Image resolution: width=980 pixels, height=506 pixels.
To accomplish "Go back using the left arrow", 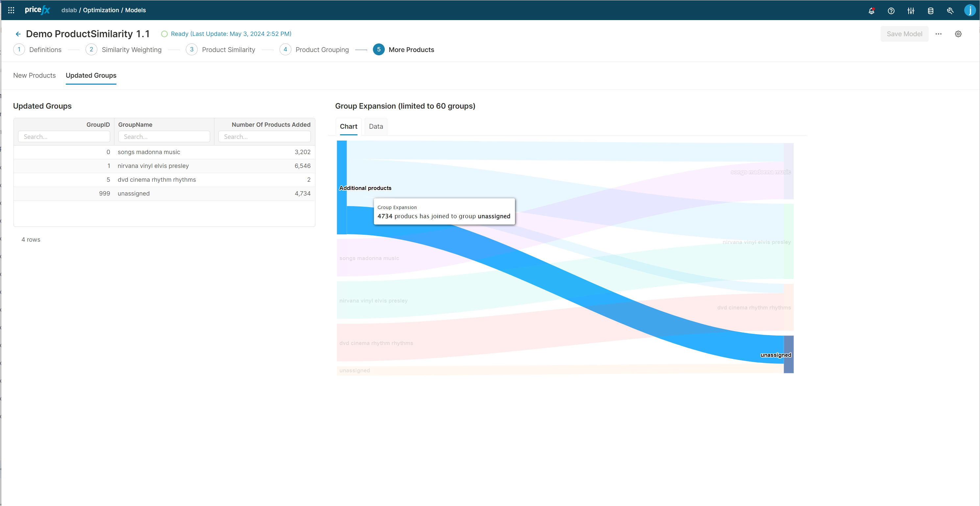I will pos(18,34).
